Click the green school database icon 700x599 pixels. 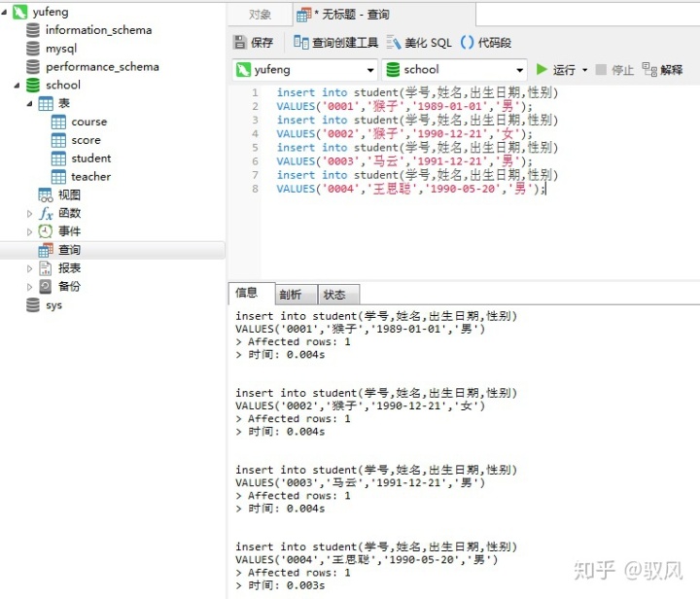tap(33, 85)
